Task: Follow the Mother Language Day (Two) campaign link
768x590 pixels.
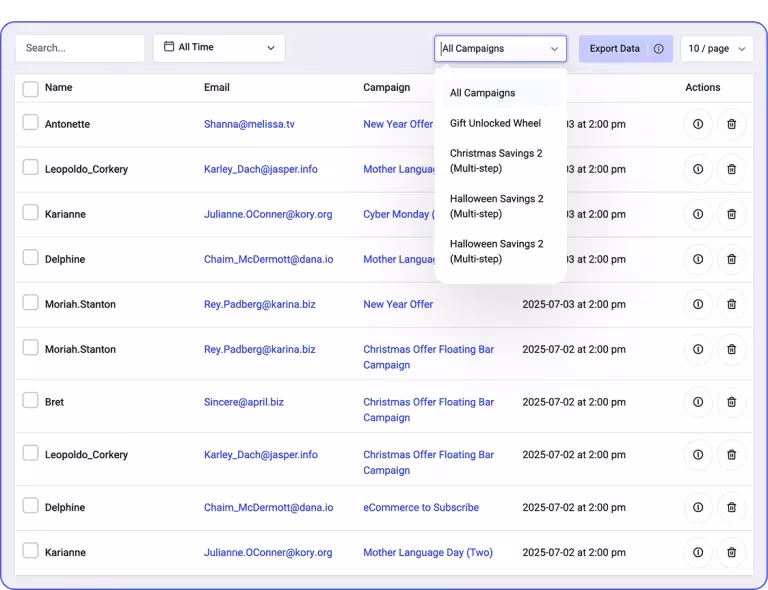Action: click(428, 553)
